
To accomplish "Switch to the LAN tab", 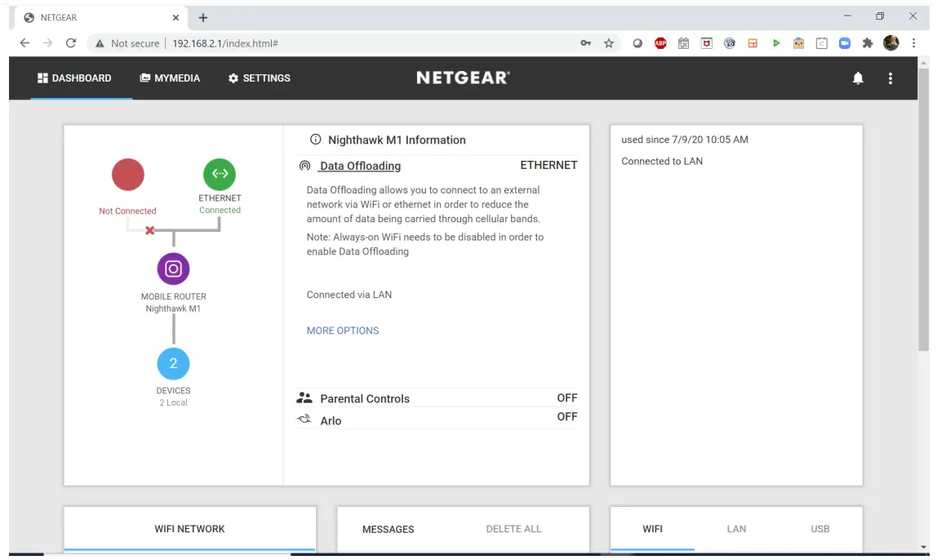I will (x=735, y=529).
